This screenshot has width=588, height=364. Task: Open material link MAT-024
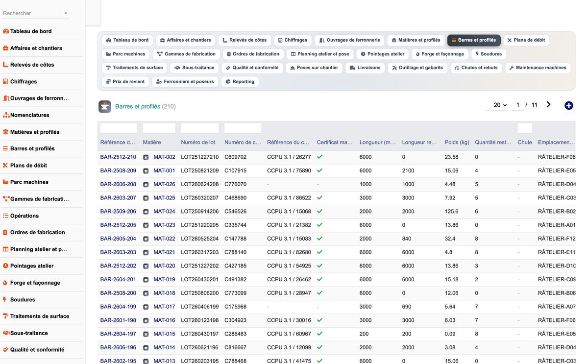tap(164, 212)
